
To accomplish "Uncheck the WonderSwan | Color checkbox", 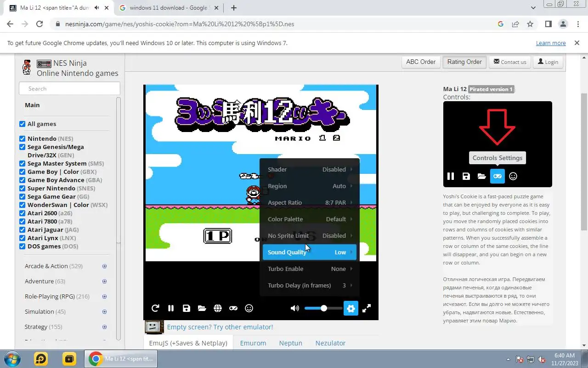I will pyautogui.click(x=22, y=205).
